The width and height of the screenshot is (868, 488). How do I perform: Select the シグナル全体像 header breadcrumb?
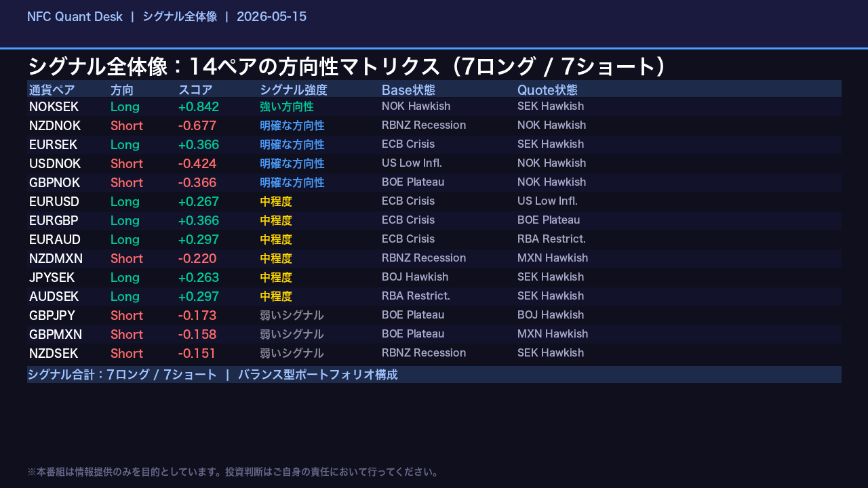(x=180, y=16)
